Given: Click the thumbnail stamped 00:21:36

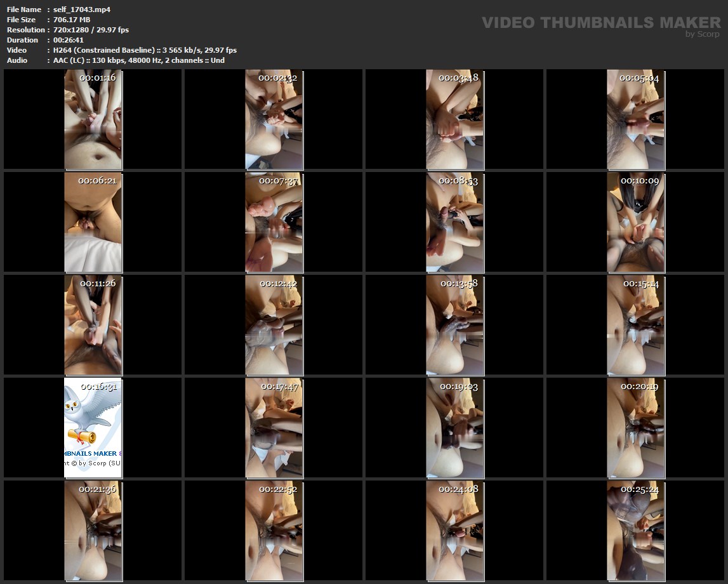Looking at the screenshot, I should pos(93,531).
